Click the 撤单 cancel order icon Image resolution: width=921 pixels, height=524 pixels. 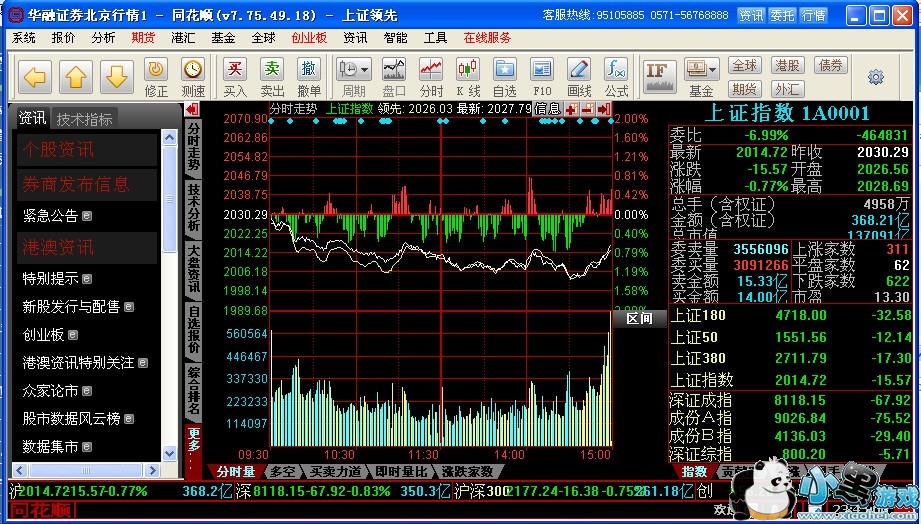(309, 78)
